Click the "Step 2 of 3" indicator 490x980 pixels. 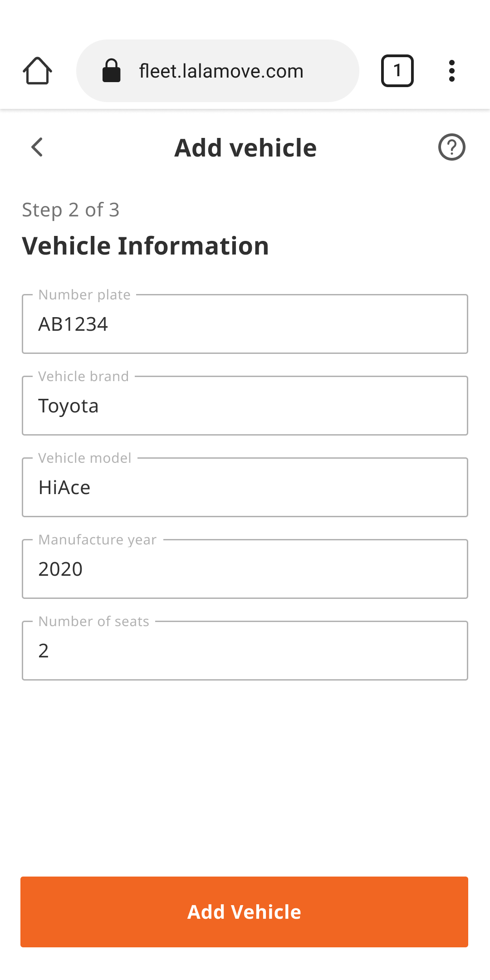71,210
